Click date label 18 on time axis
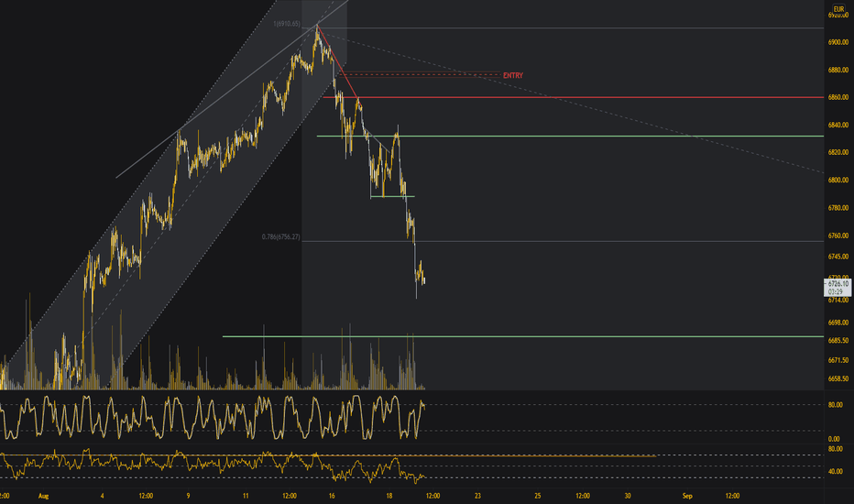The image size is (854, 504). (x=389, y=497)
